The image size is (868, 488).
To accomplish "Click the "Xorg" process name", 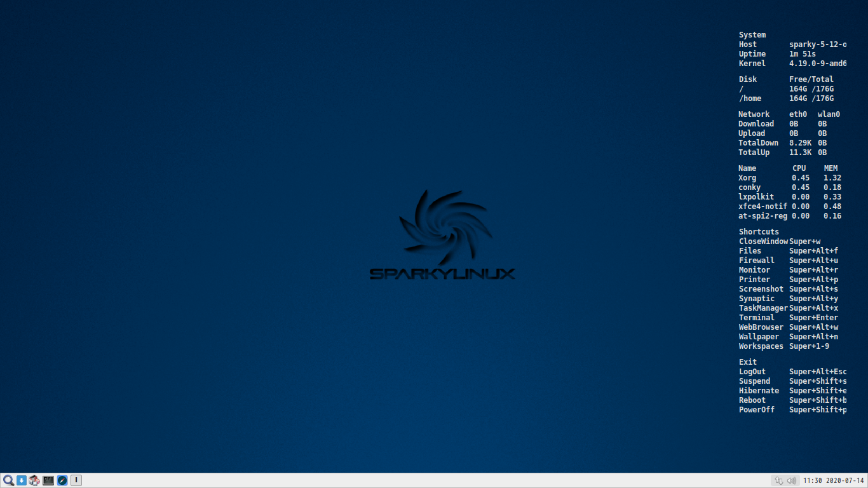I will coord(747,178).
